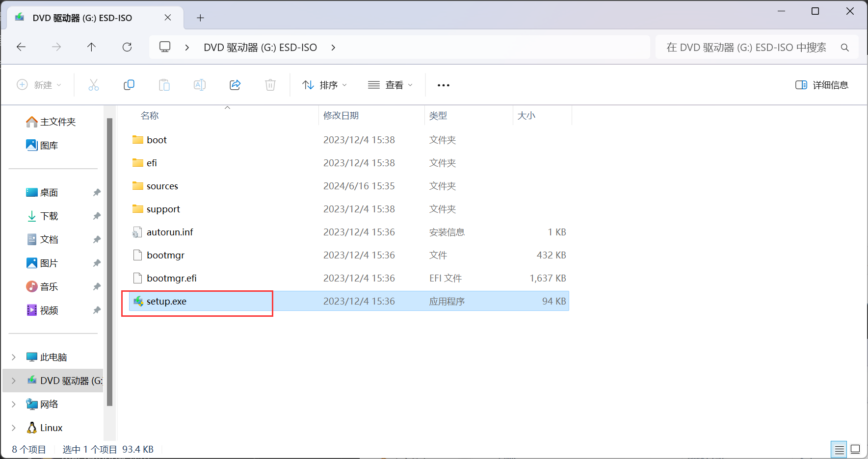
Task: Select the bootmgr.efi file icon
Action: (138, 278)
